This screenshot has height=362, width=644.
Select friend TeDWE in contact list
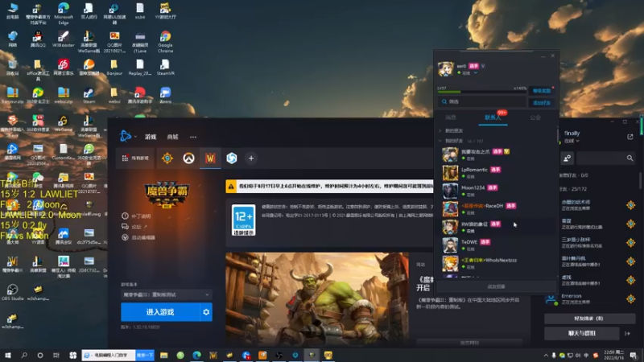(496, 245)
